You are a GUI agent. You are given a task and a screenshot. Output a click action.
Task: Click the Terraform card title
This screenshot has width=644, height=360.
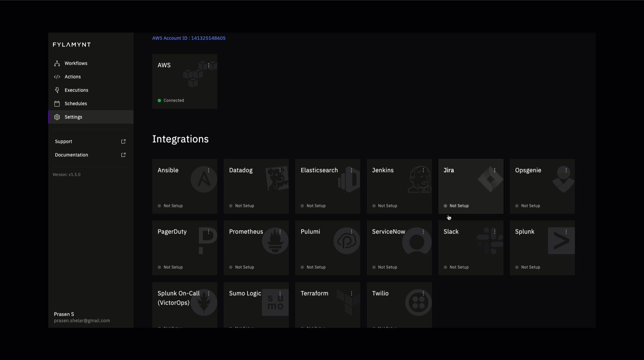click(x=314, y=294)
